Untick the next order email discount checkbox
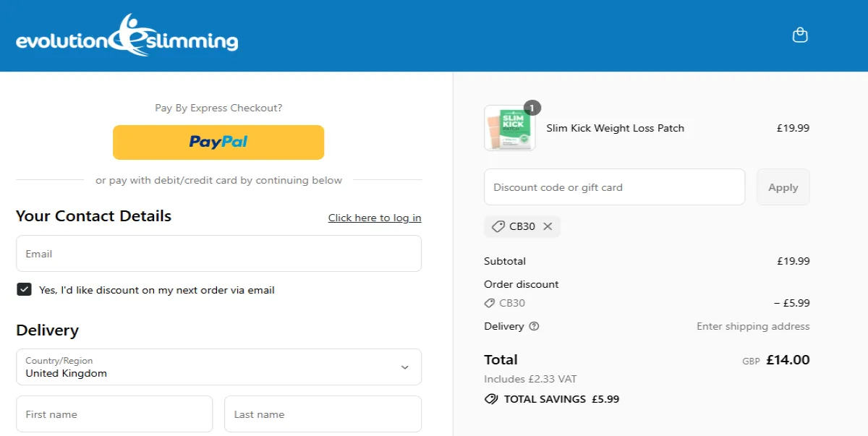The height and width of the screenshot is (436, 868). (25, 289)
